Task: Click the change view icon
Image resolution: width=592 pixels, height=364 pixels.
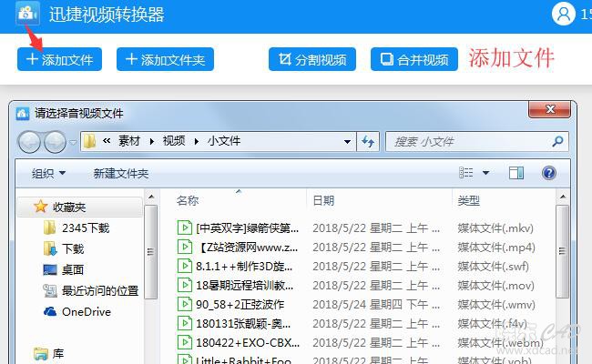Action: click(466, 173)
